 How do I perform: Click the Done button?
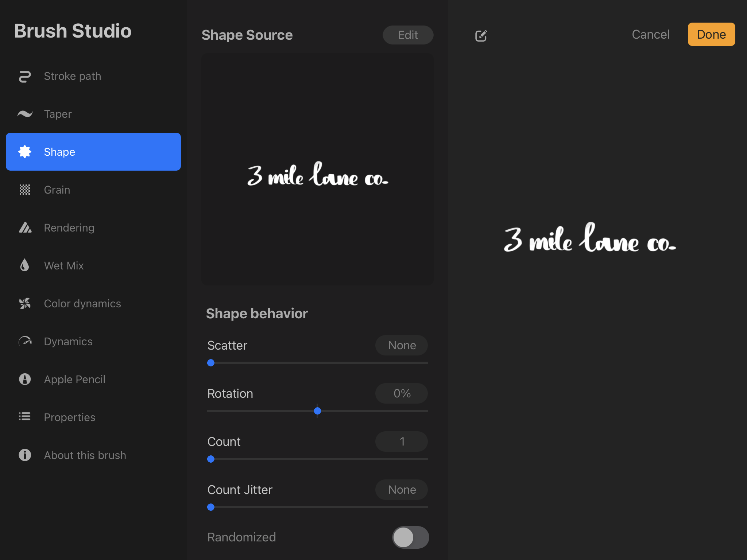tap(711, 34)
